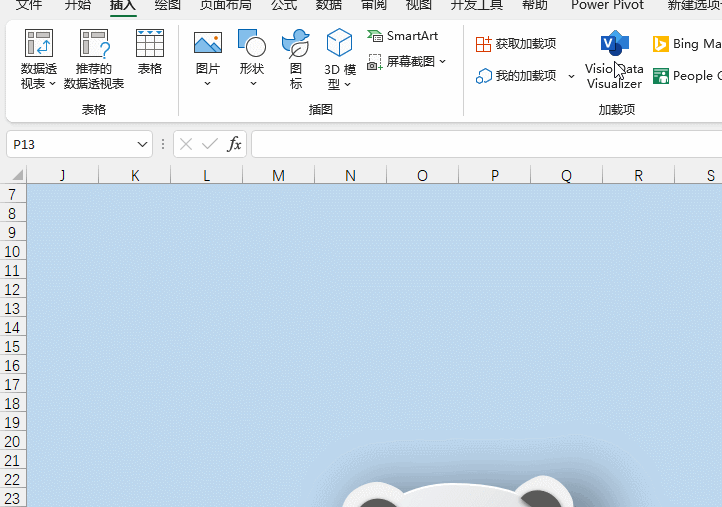
Task: Click Get Add-ins (获取加载项) button
Action: (518, 44)
